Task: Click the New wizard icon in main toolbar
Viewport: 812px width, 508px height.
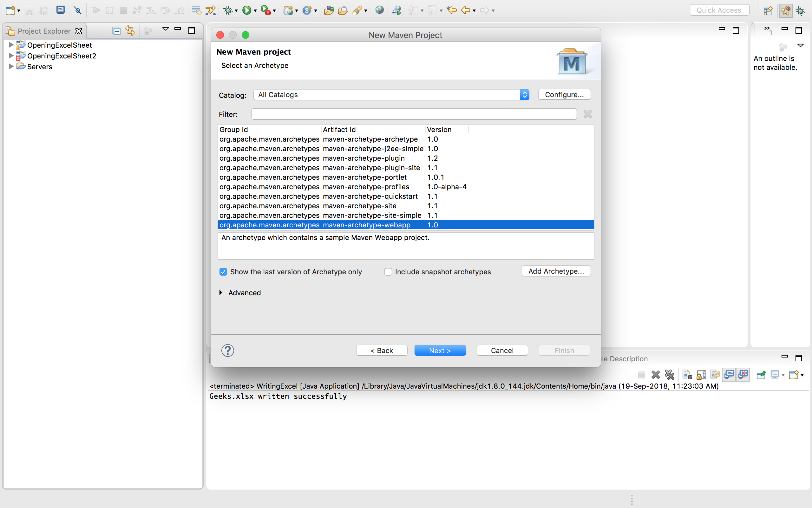Action: [x=10, y=10]
